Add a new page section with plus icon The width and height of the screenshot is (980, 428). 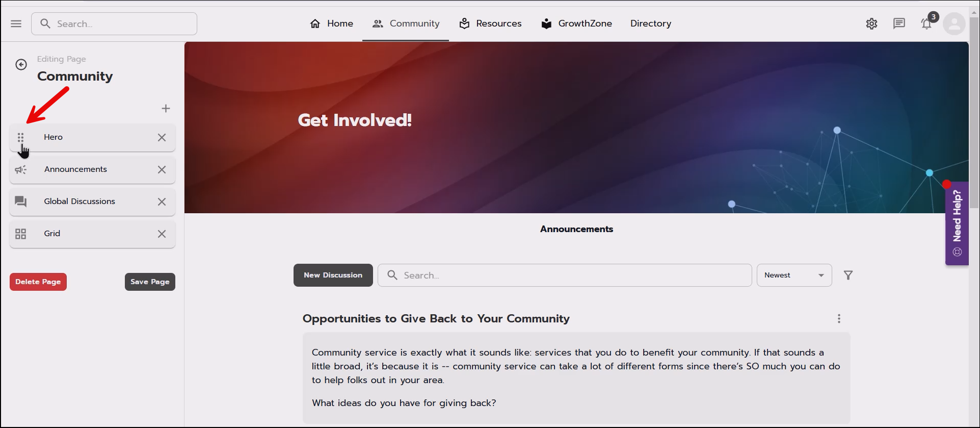coord(166,109)
